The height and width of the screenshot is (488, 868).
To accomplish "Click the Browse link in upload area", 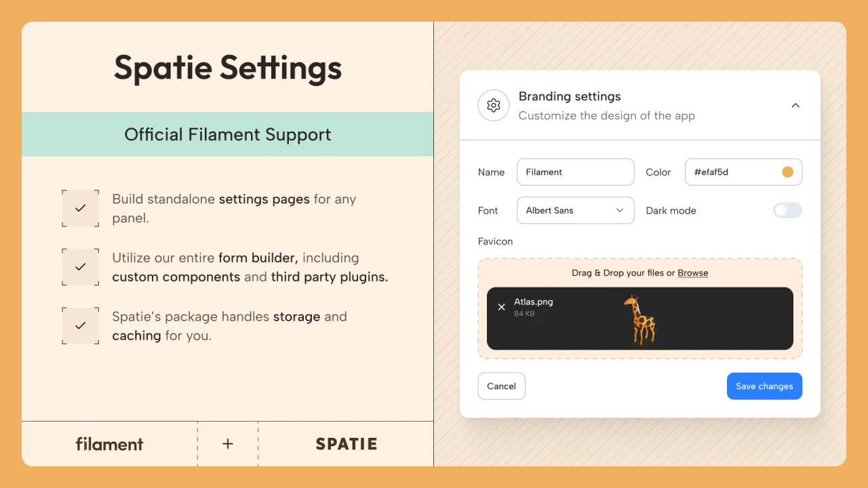I will 692,273.
